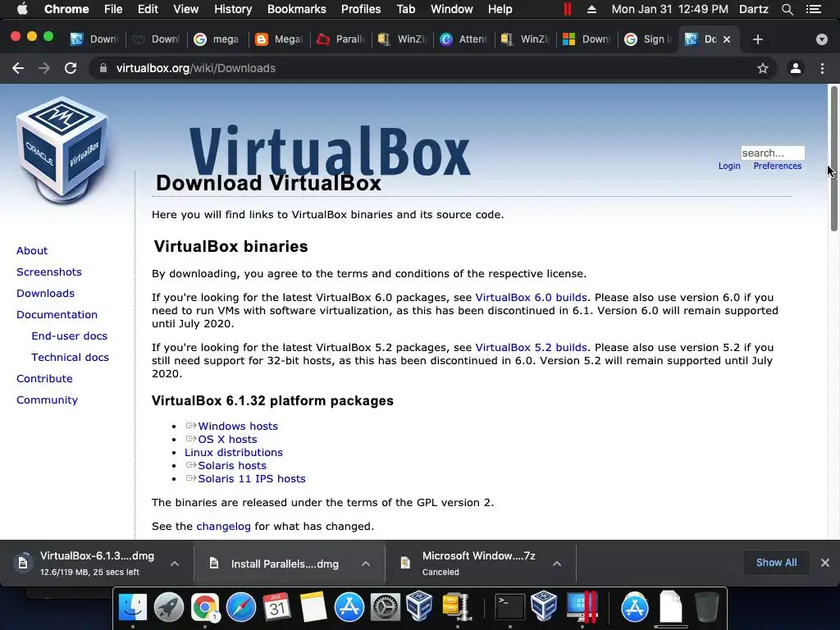Reload the VirtualBox page

[x=71, y=68]
